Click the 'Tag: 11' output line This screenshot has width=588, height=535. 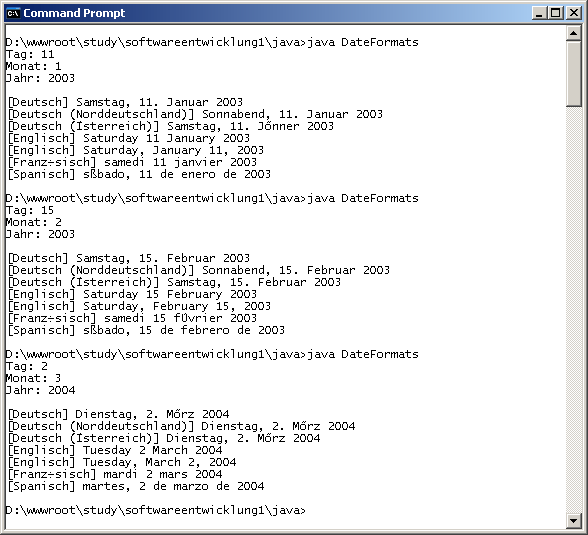click(30, 54)
